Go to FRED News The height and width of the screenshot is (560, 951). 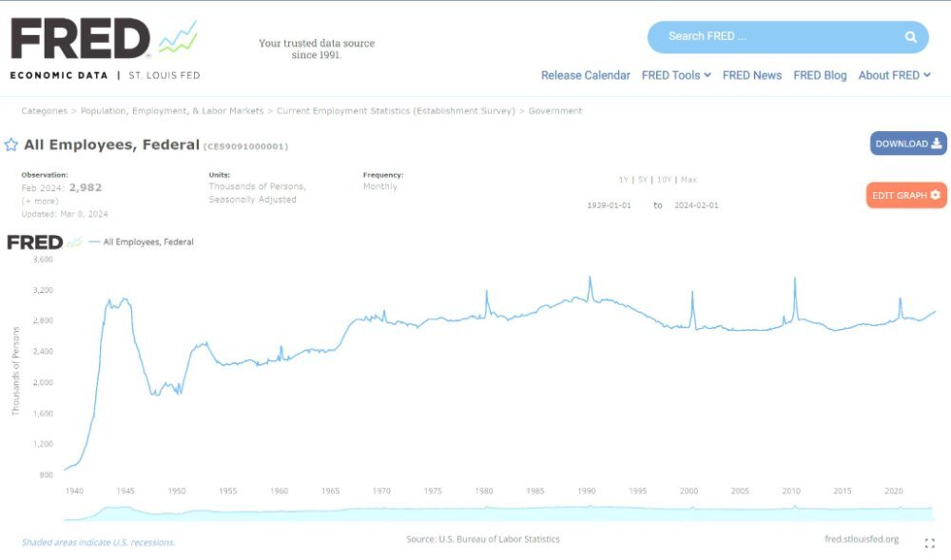pos(752,76)
